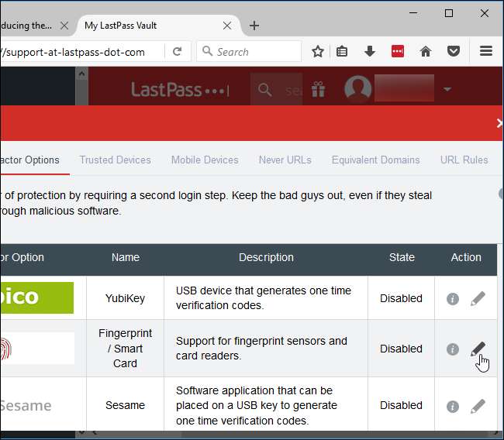Click the sidebar scroll up arrow

point(81,74)
